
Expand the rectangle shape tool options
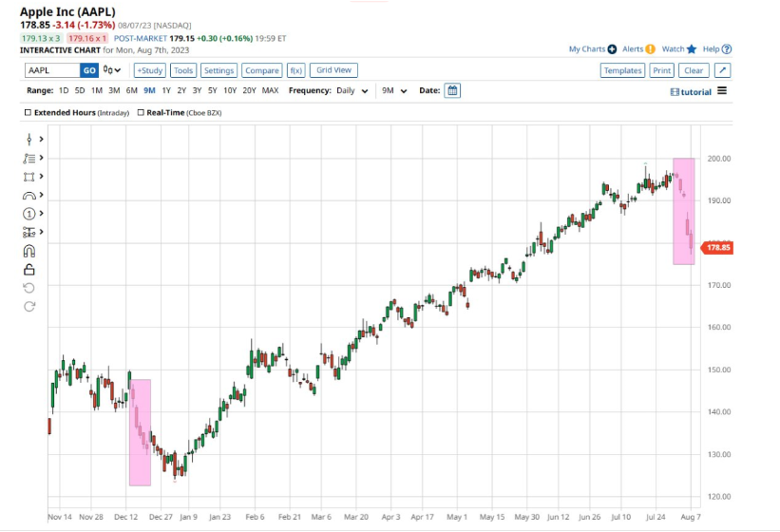[x=43, y=177]
